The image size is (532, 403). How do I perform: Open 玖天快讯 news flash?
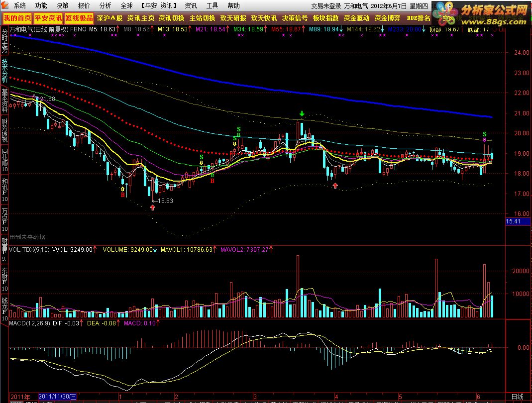point(264,18)
